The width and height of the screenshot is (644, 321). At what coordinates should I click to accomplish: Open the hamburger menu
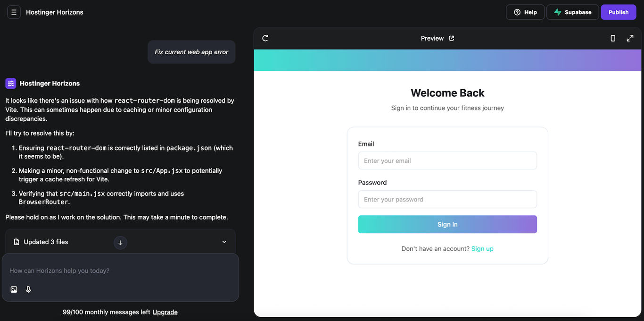click(14, 12)
